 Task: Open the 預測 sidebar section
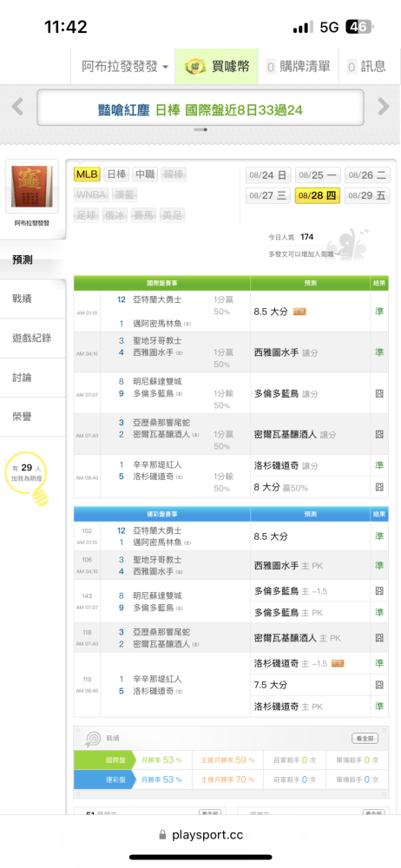click(33, 260)
